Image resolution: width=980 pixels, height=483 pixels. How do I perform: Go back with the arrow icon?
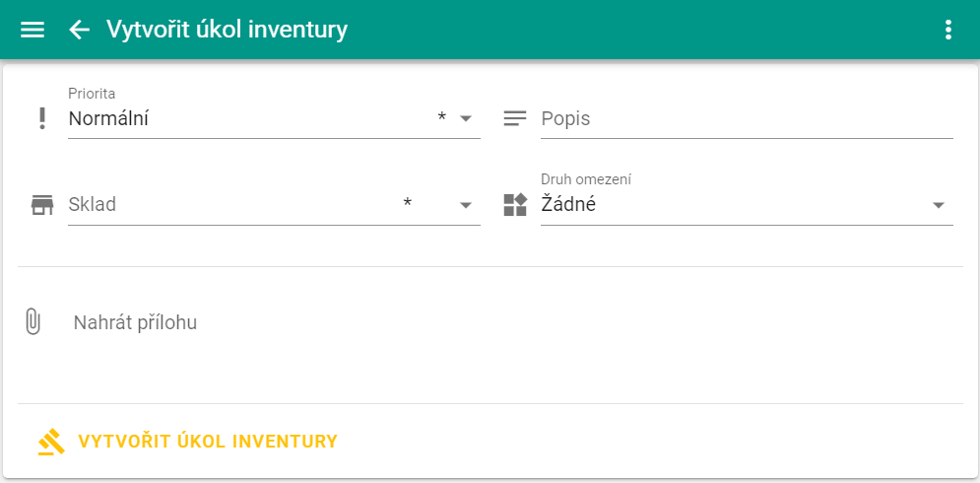point(80,30)
